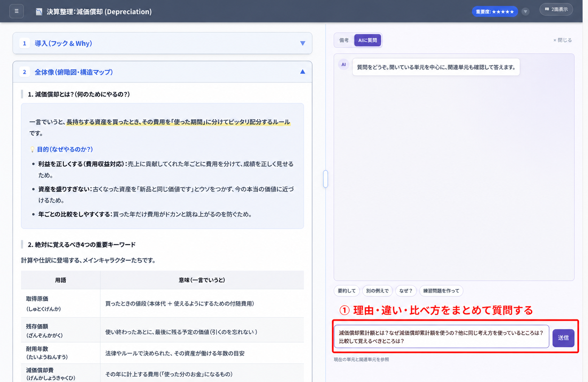Click the AI avatar icon in chat
The image size is (588, 382).
point(343,65)
